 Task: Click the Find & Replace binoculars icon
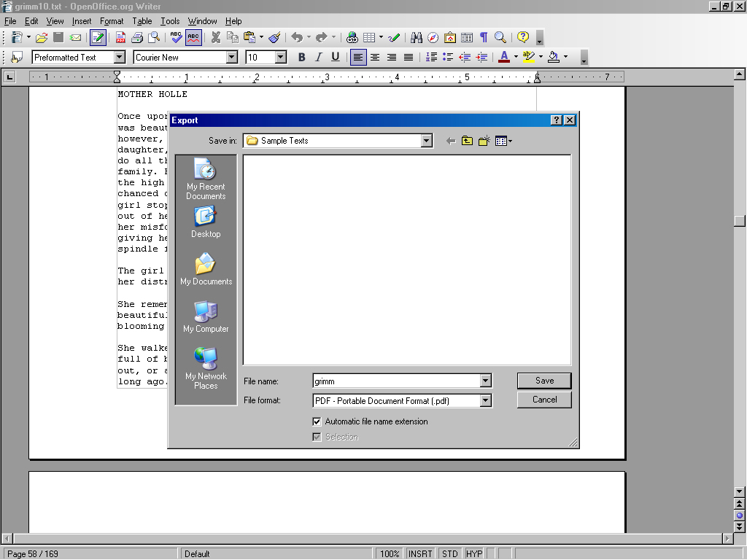(x=417, y=37)
